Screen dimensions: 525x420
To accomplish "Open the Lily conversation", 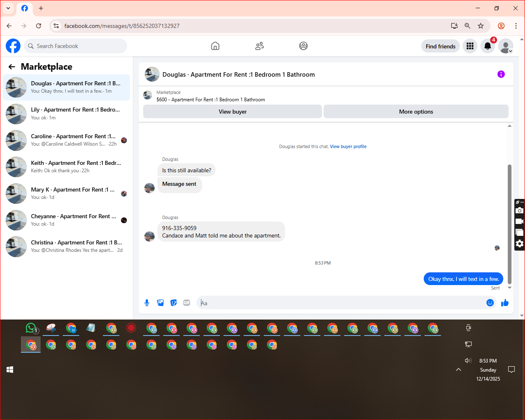I will pos(66,114).
